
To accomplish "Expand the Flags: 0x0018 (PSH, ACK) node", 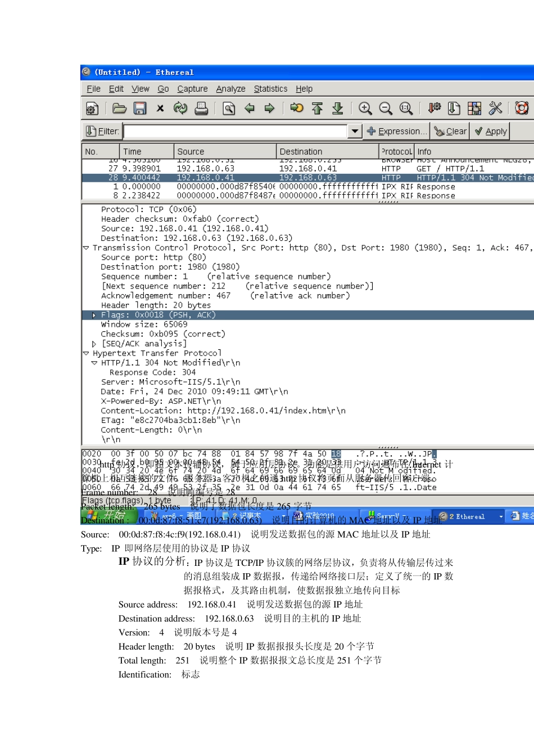I will coord(94,316).
